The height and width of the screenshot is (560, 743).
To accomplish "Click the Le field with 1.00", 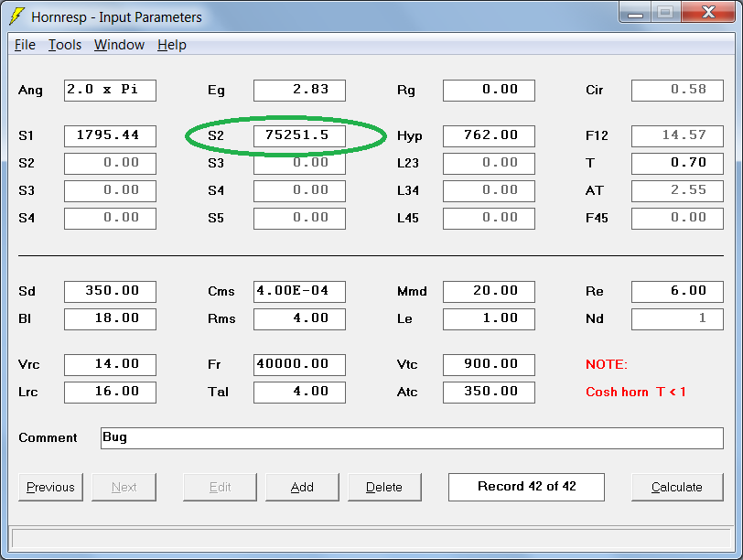I will [489, 318].
